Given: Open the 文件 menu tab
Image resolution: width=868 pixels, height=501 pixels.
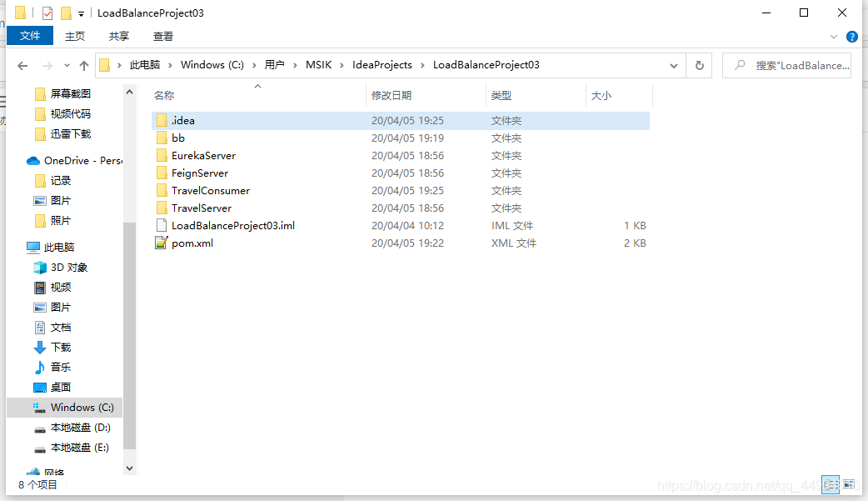Looking at the screenshot, I should 30,36.
